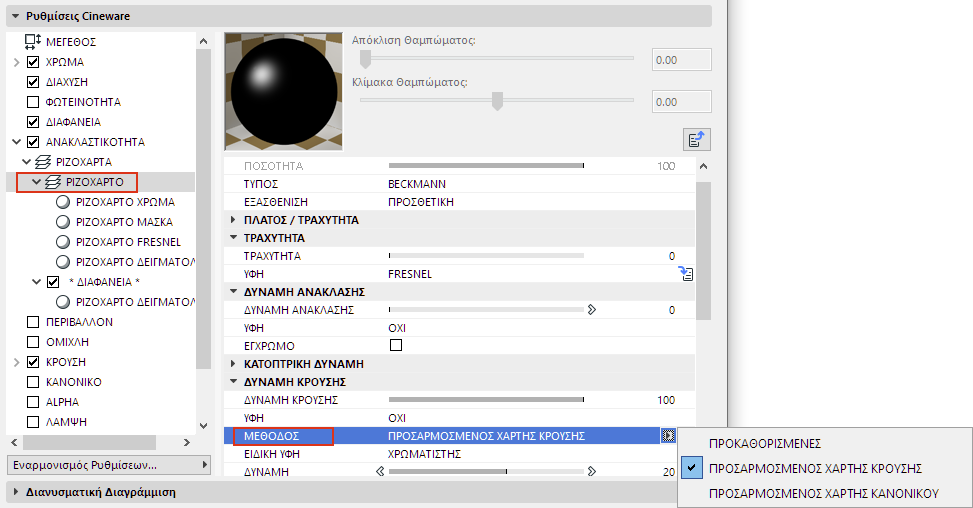Click the Κλίμακα Θαμπώματος value field
The width and height of the screenshot is (973, 508).
[x=682, y=102]
